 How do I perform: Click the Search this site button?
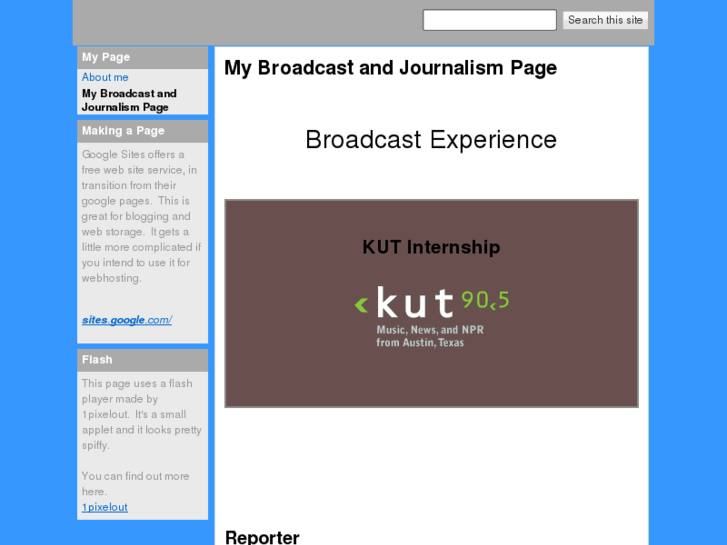tap(605, 20)
